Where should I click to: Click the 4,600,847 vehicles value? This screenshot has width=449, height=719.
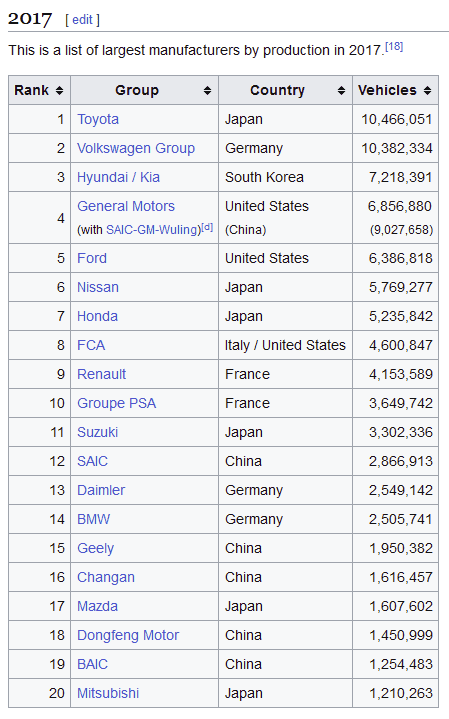pos(400,345)
